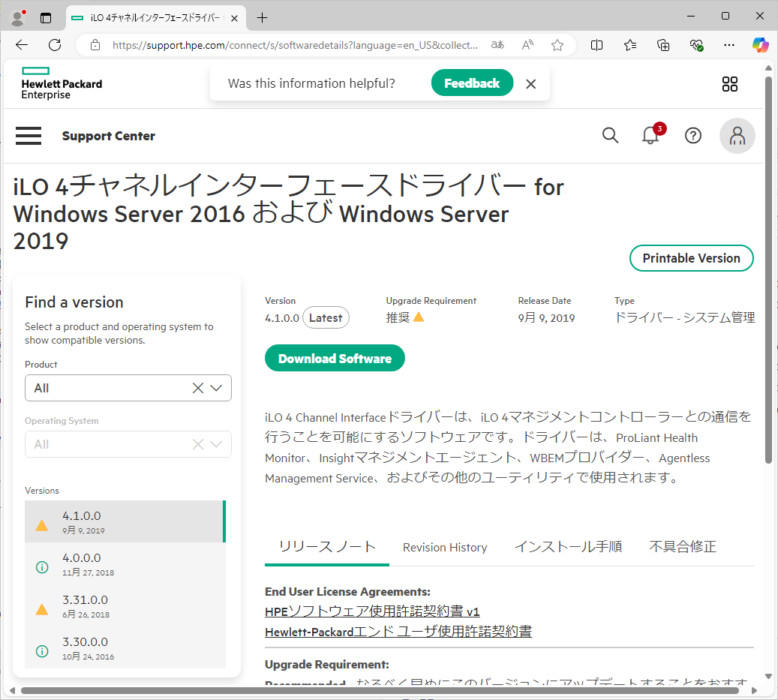The height and width of the screenshot is (700, 778).
Task: Open the help question mark icon
Action: (693, 136)
